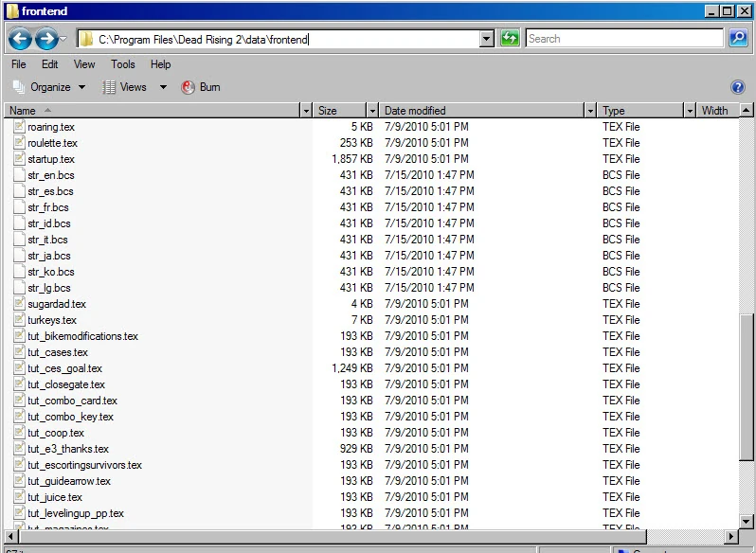
Task: Click the str_fr.bcs file icon
Action: (x=19, y=207)
